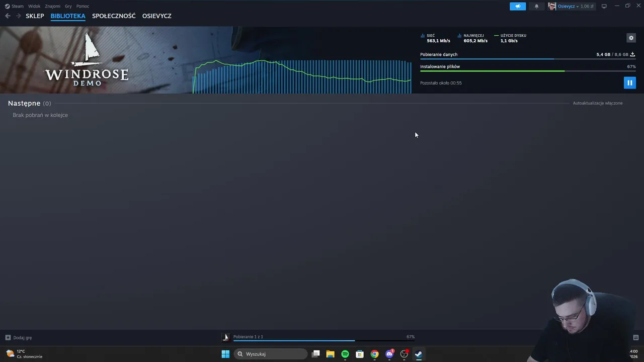The image size is (644, 362).
Task: Click the Następne (0) queue heading
Action: click(29, 103)
